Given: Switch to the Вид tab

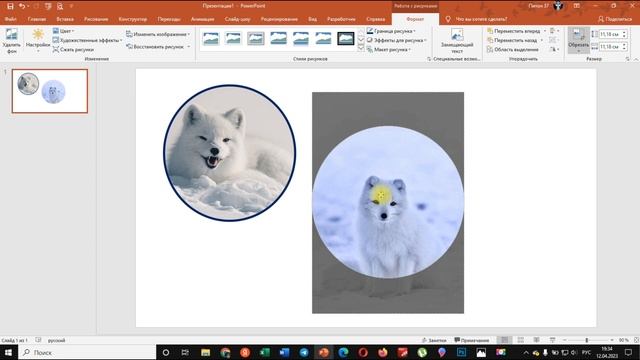Looking at the screenshot, I should pos(312,19).
